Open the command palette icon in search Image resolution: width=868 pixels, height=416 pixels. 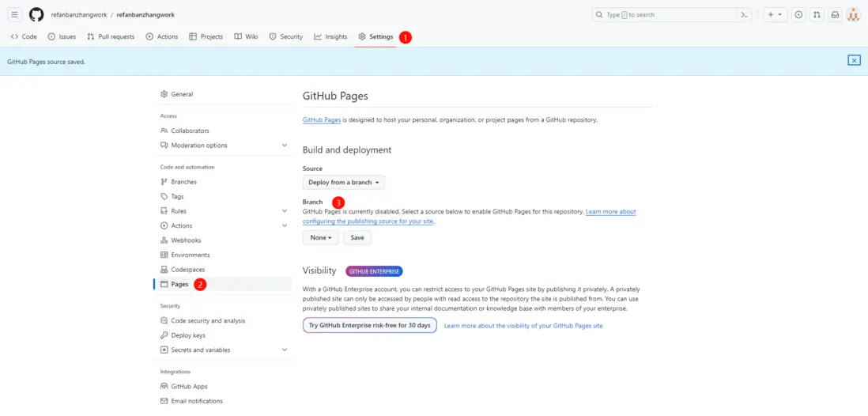pos(743,15)
